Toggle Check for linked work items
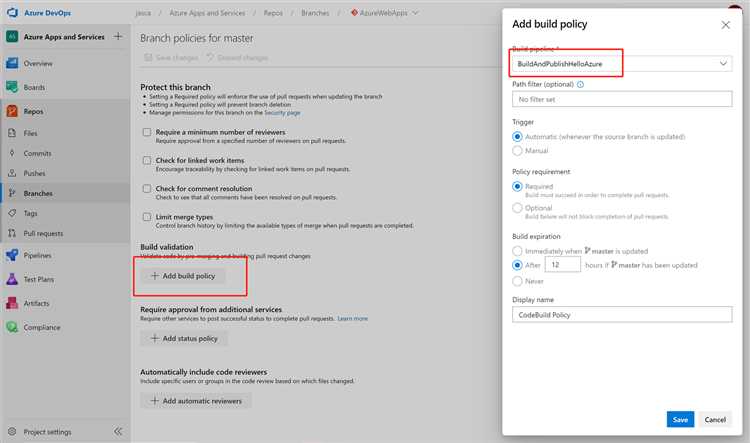The width and height of the screenshot is (750, 443). pos(147,160)
